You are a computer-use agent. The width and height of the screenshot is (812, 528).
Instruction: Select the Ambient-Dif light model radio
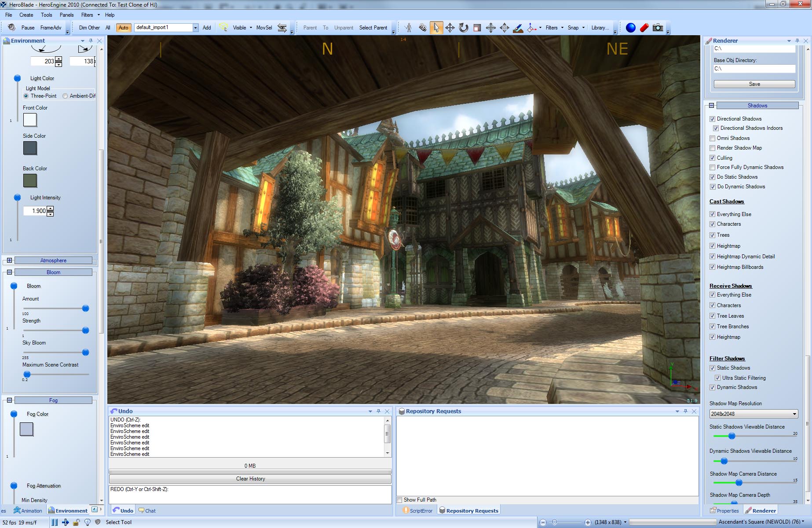click(x=65, y=96)
